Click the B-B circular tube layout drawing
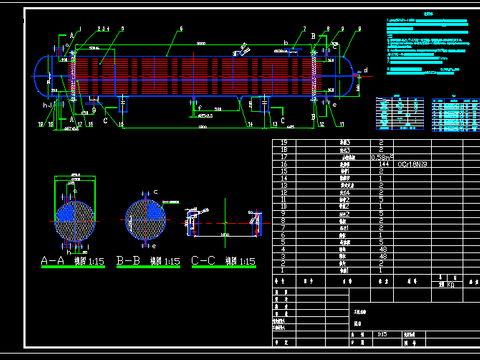This screenshot has height=360, width=480. coord(146,220)
